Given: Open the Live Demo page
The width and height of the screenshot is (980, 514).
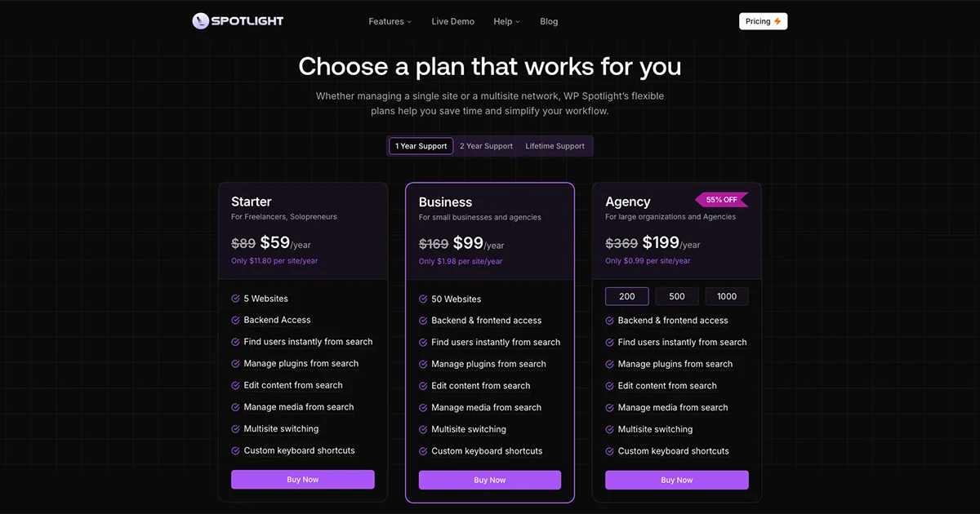Looking at the screenshot, I should 452,21.
